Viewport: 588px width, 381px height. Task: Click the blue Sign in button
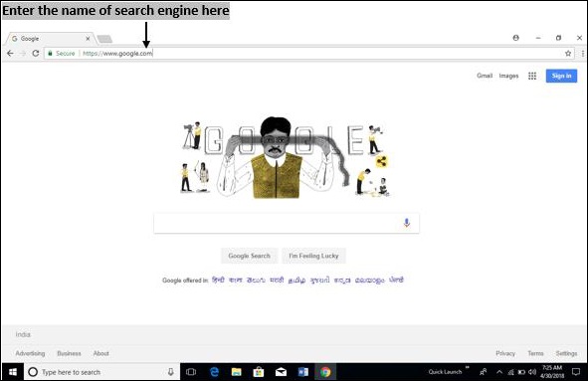tap(561, 76)
